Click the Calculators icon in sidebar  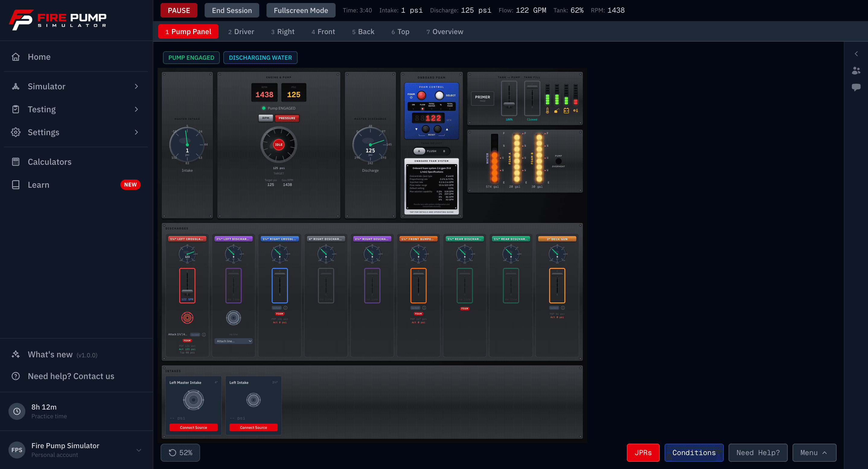tap(15, 162)
